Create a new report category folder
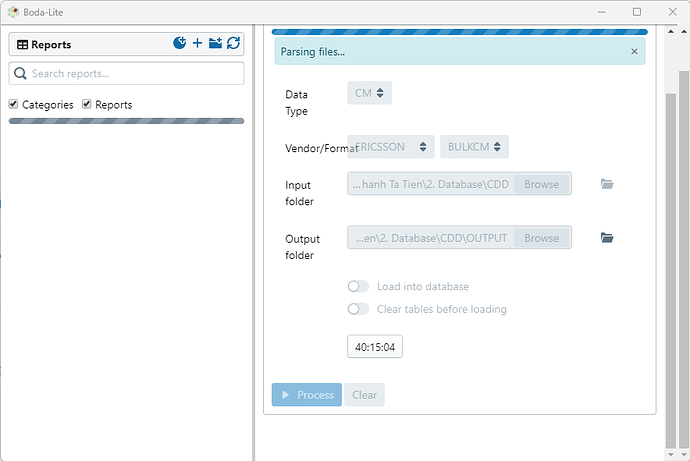This screenshot has width=690, height=461. [215, 43]
